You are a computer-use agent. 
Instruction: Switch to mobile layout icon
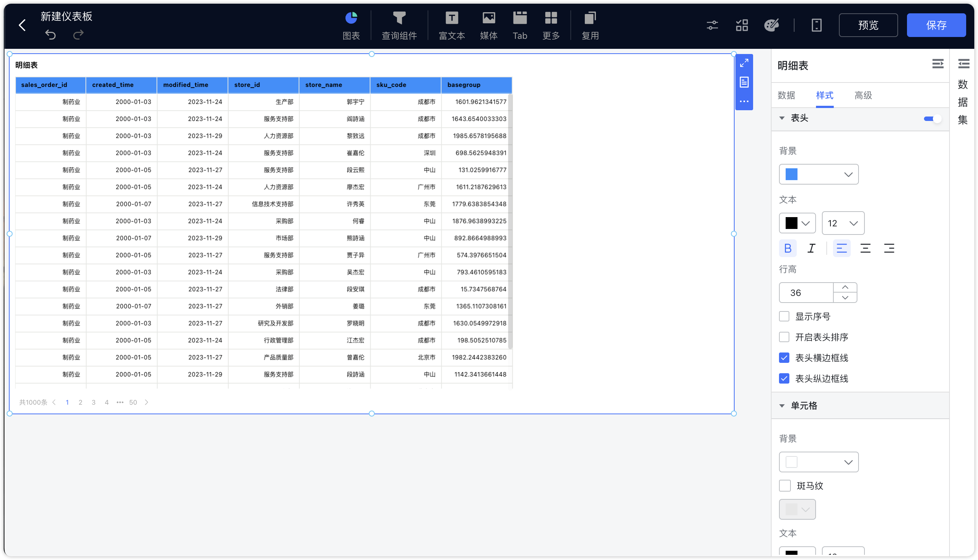(816, 26)
